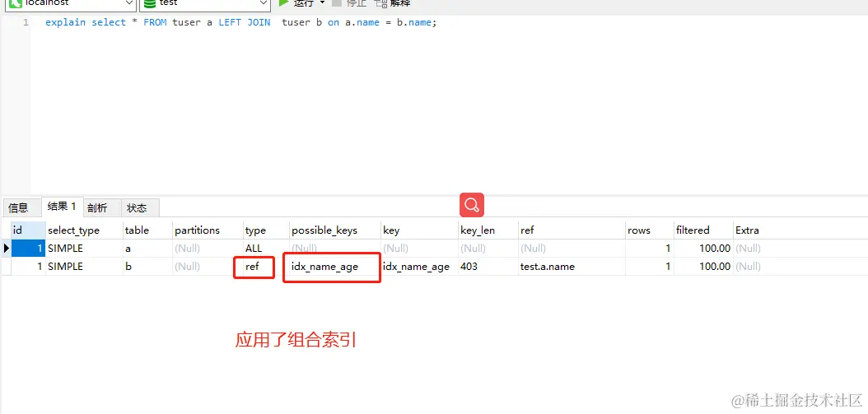The height and width of the screenshot is (414, 868).
Task: Select rows value 1 in table b row
Action: [x=649, y=266]
